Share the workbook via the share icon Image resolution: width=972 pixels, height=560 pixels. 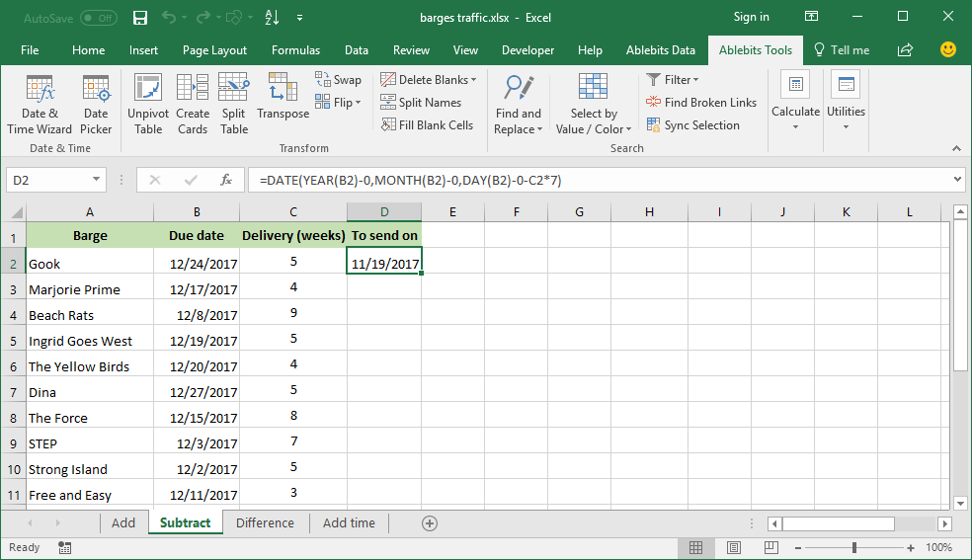905,49
